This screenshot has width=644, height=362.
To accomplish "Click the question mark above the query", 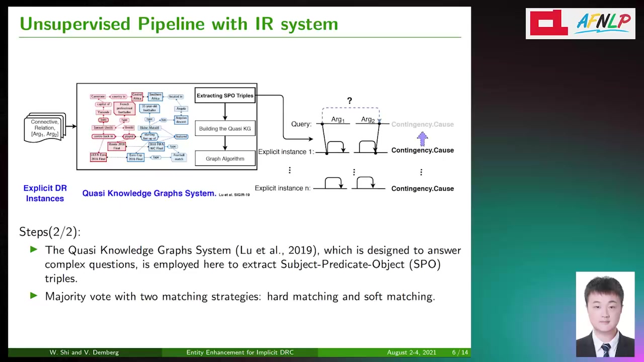I will coord(350,101).
